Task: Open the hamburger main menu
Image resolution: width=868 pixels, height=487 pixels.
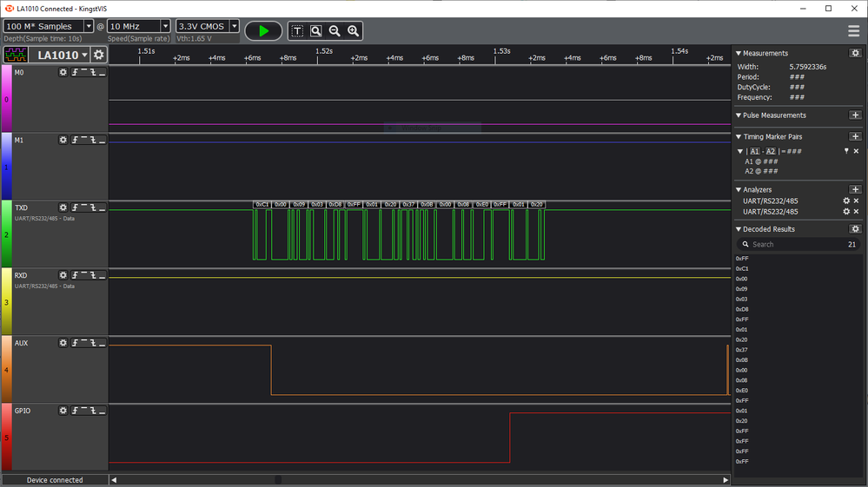Action: [x=853, y=31]
